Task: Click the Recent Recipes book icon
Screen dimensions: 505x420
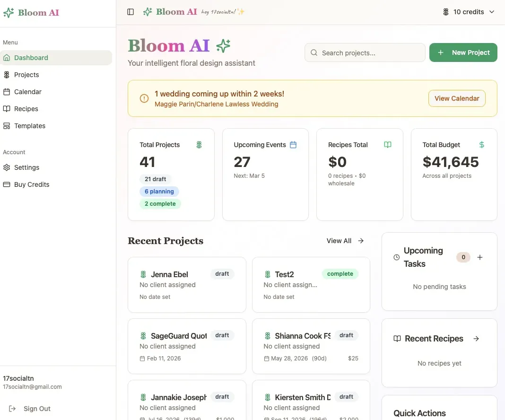Action: [397, 339]
